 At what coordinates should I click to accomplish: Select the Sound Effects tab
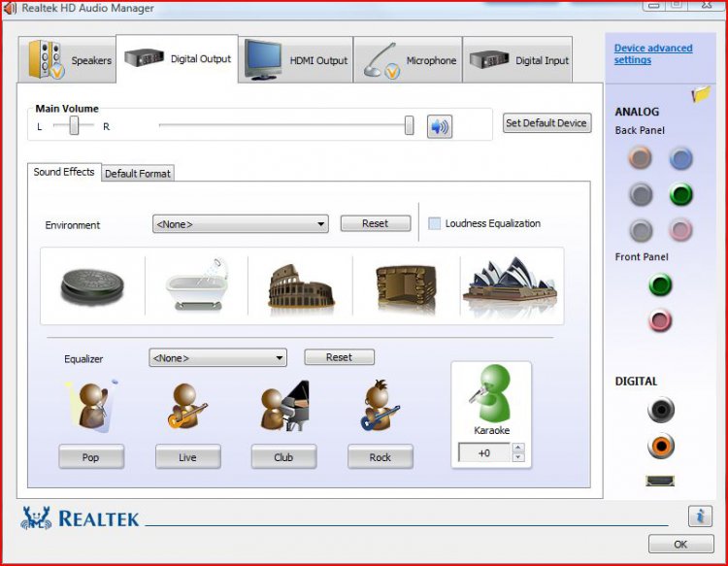64,172
